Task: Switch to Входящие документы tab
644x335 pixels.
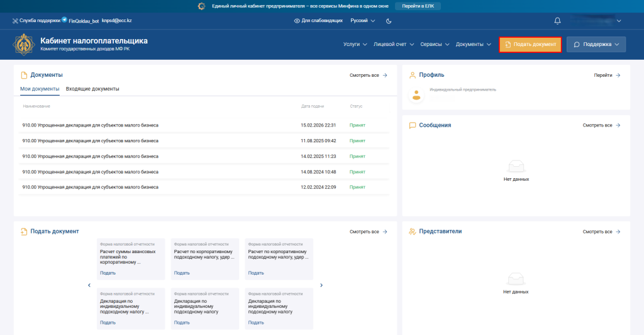Action: click(x=92, y=89)
